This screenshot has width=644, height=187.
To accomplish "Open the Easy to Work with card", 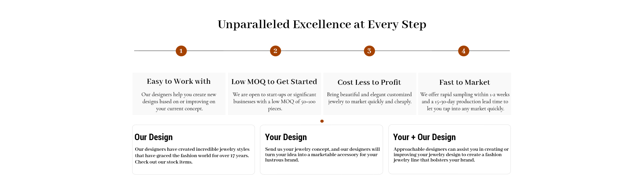I will pos(179,94).
